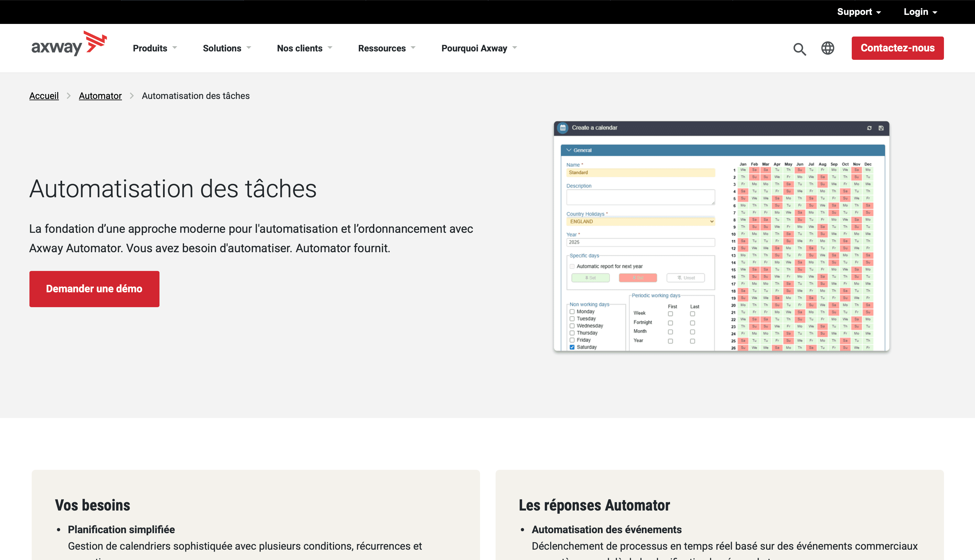975x560 pixels.
Task: Click the save icon in the Create a calendar header
Action: [x=881, y=128]
